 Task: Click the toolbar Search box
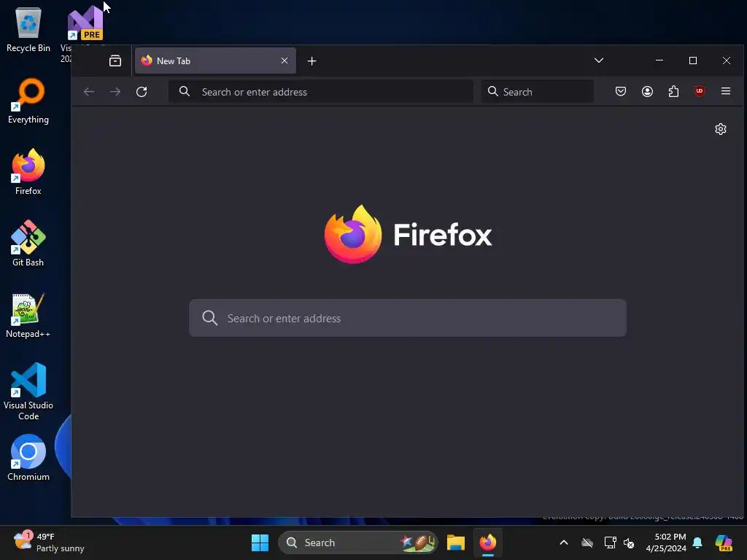[x=538, y=91]
